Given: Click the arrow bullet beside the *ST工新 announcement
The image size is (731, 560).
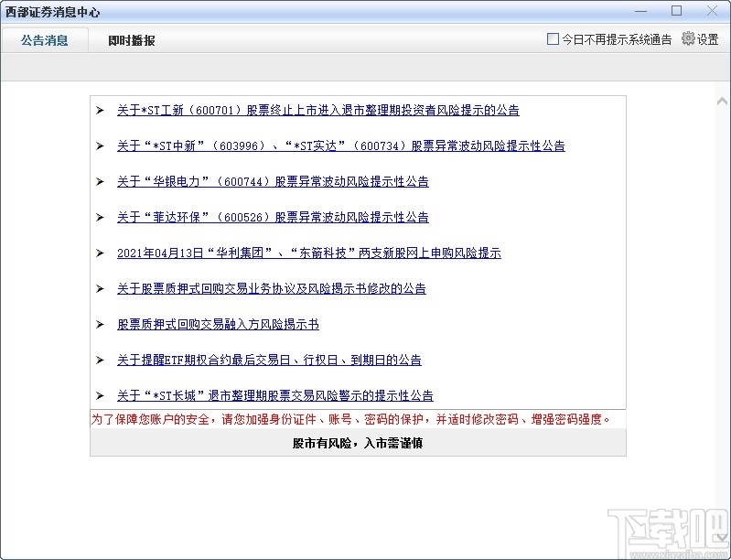Looking at the screenshot, I should (100, 111).
